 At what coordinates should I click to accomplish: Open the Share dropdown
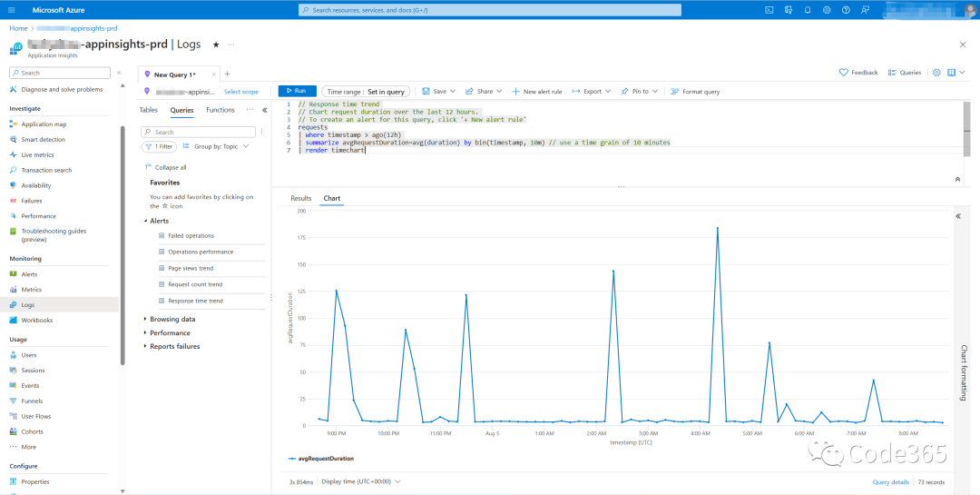[x=484, y=92]
